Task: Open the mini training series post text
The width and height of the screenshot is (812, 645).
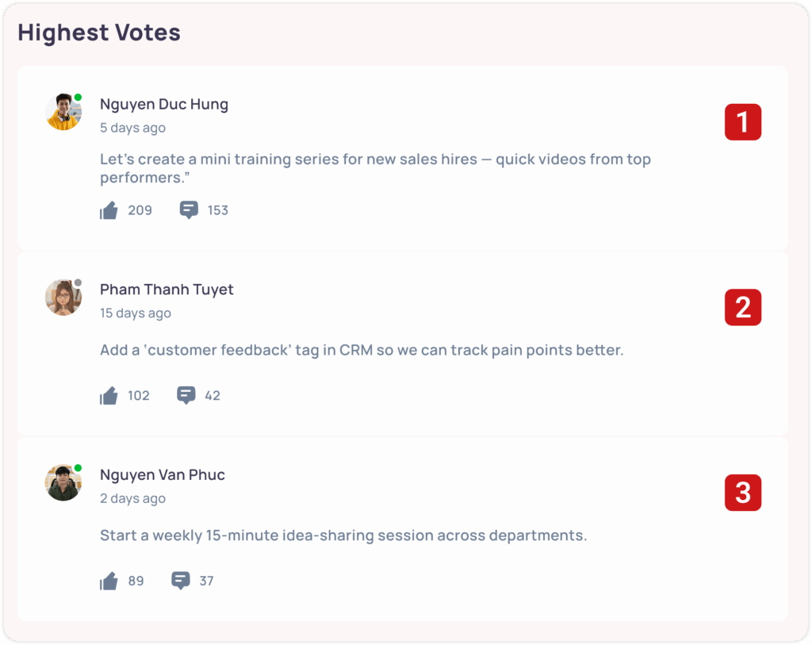Action: pyautogui.click(x=375, y=168)
